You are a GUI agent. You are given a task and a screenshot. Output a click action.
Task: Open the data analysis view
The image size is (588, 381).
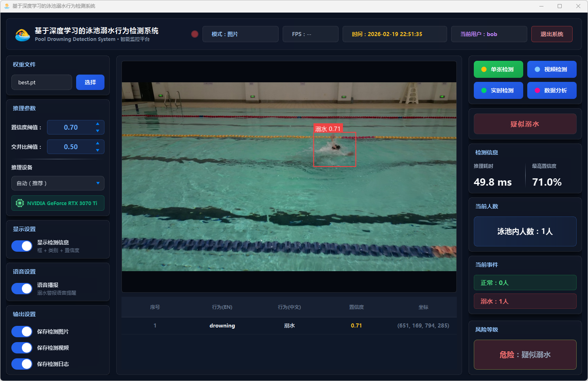pyautogui.click(x=552, y=90)
